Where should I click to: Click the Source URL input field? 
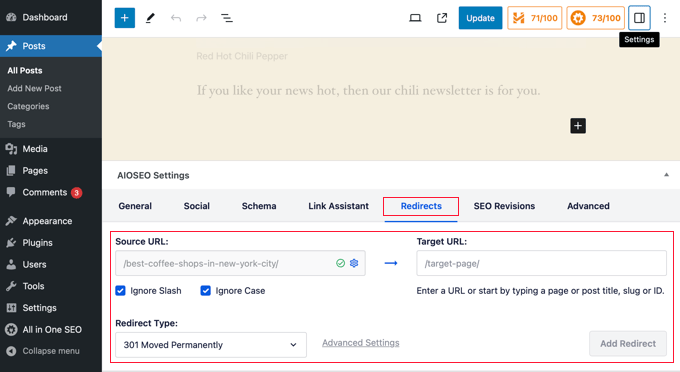pyautogui.click(x=240, y=263)
